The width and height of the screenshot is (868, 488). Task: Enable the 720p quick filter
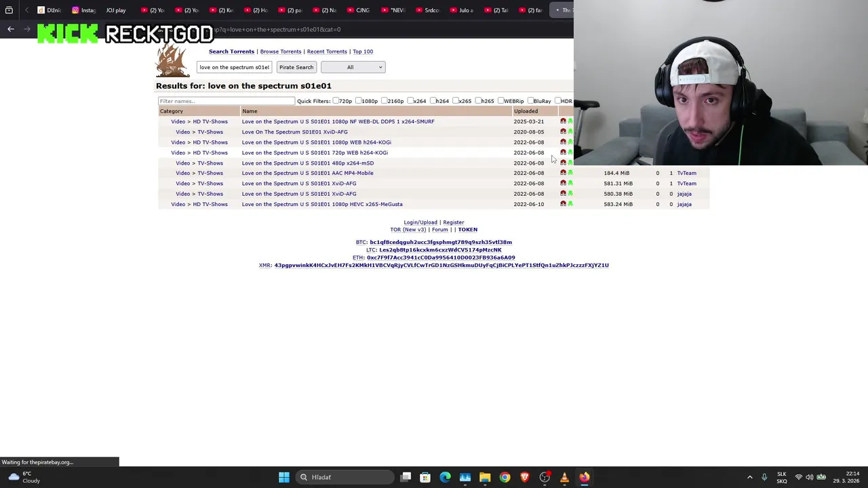click(x=336, y=101)
